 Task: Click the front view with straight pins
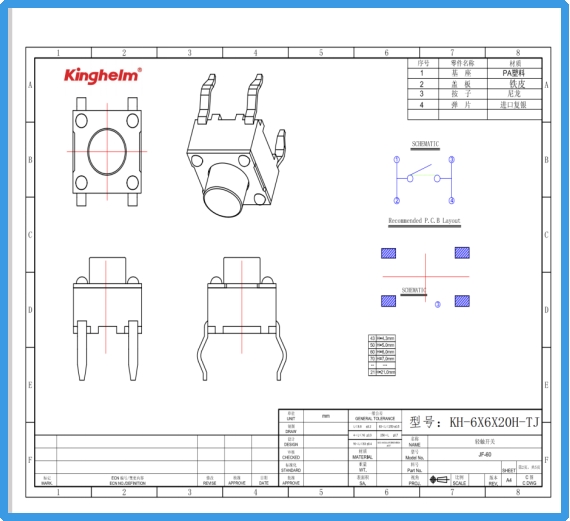point(107,319)
